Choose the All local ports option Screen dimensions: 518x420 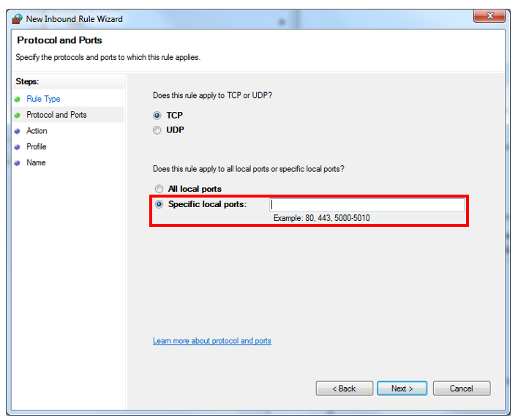[x=159, y=189]
